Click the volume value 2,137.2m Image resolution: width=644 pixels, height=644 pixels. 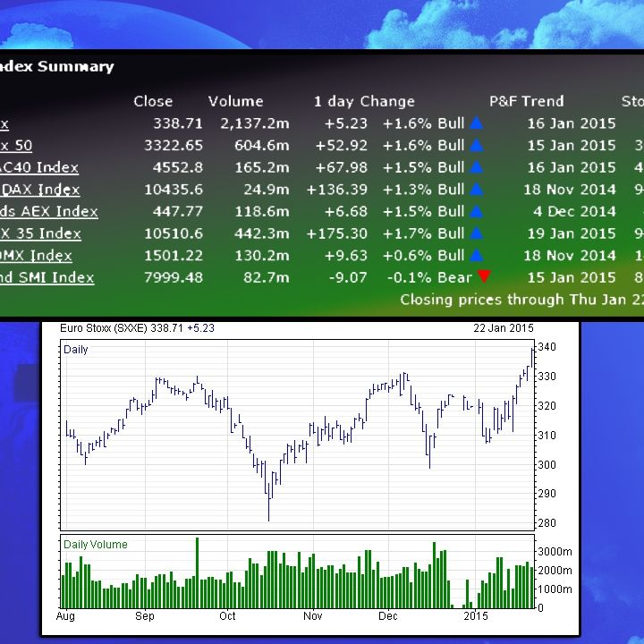(255, 123)
